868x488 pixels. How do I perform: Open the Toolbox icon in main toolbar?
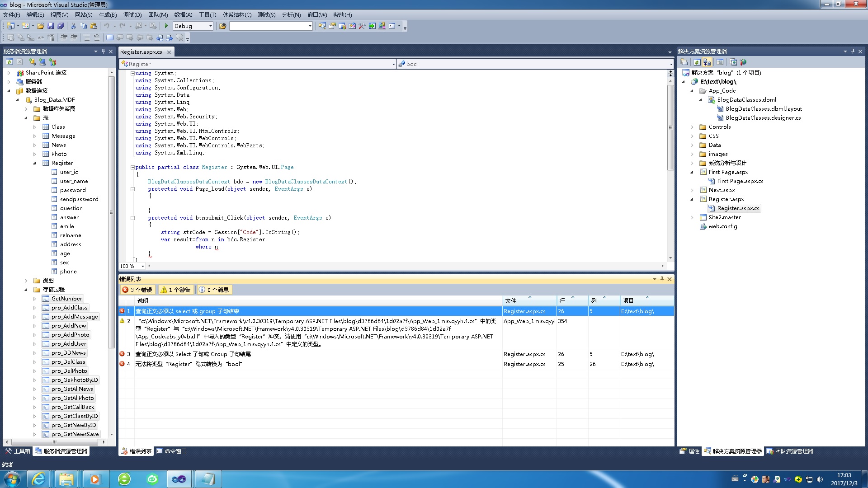[362, 26]
